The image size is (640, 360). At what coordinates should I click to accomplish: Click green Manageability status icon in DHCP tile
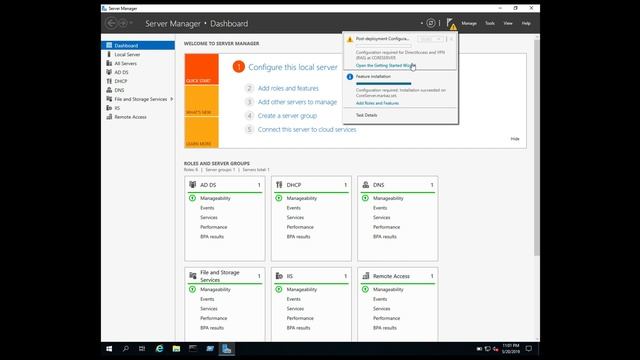279,198
